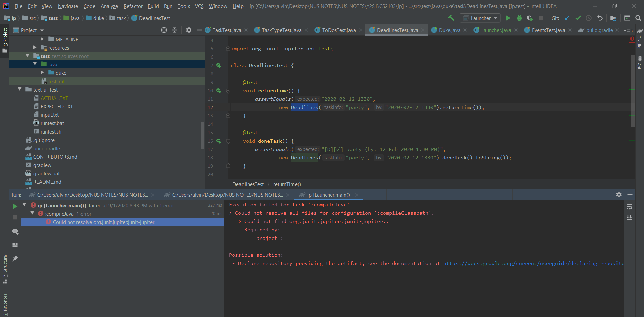The image size is (644, 317).
Task: Toggle pin tab in the Run panel
Action: [15, 258]
